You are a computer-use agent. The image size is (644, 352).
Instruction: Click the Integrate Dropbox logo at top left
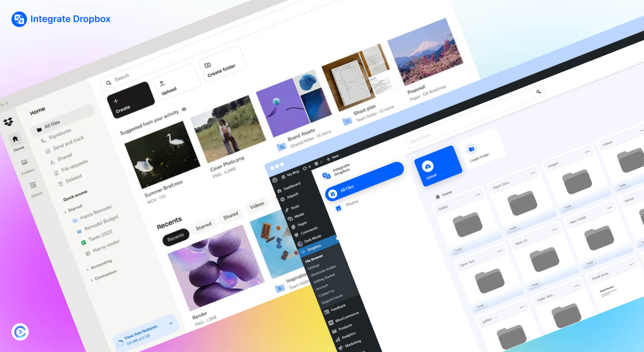click(x=19, y=19)
